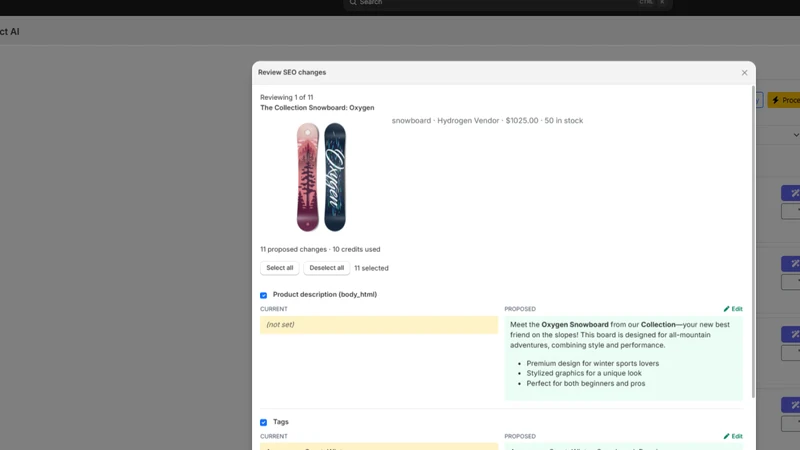Click 'Premium design for winter sports lovers' bullet

click(592, 363)
